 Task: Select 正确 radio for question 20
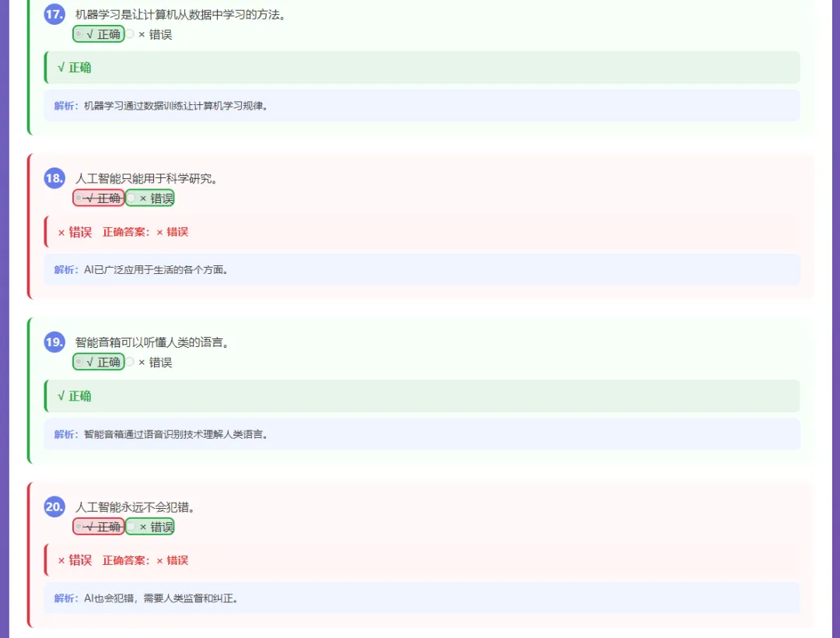79,526
